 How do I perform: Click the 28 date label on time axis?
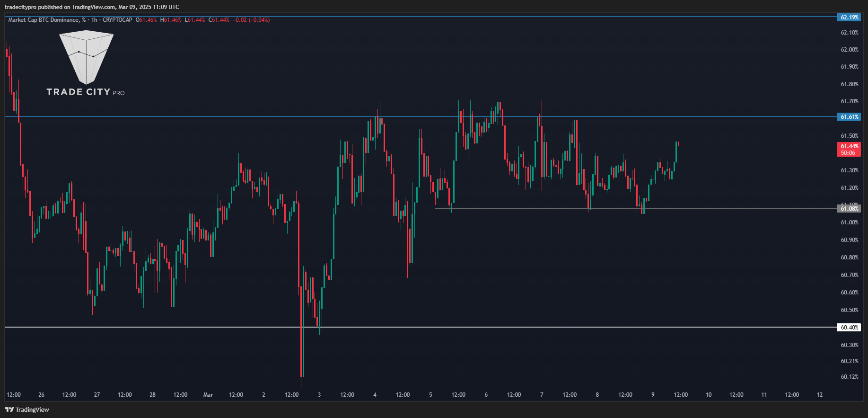(152, 395)
